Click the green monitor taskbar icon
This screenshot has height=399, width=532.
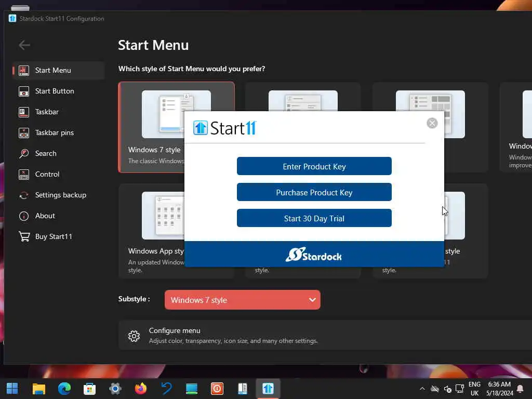[192, 389]
